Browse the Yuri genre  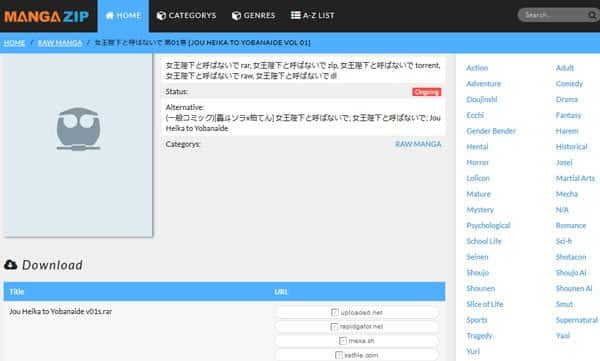tap(473, 351)
